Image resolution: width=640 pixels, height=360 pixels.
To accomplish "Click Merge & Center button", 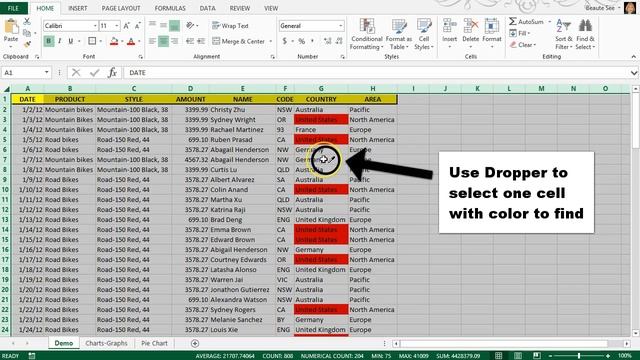I will (x=238, y=41).
